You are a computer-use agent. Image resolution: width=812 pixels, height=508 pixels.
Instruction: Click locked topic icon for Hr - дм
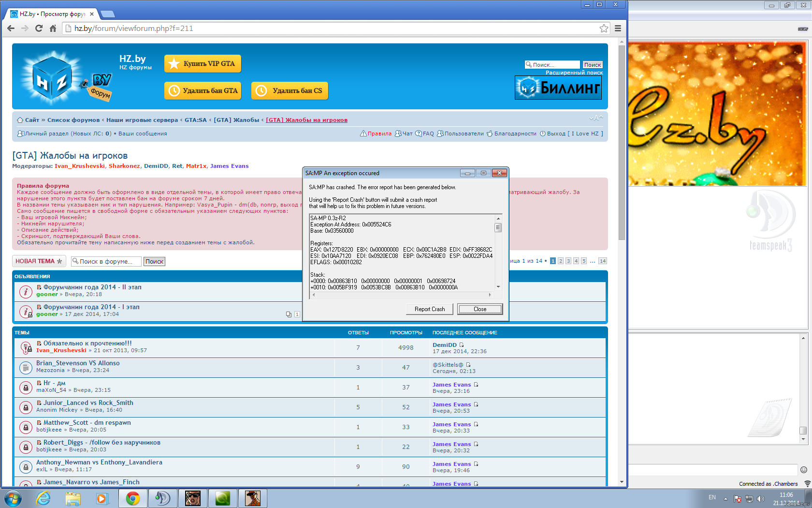(26, 388)
